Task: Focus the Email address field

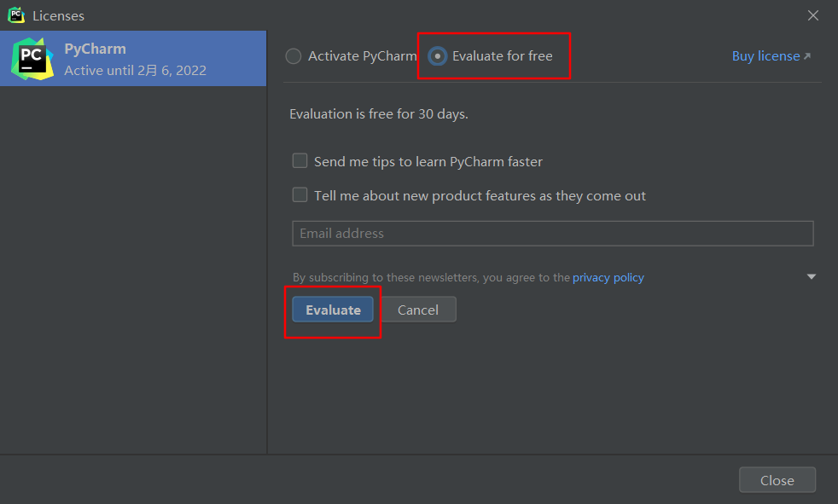Action: (553, 234)
